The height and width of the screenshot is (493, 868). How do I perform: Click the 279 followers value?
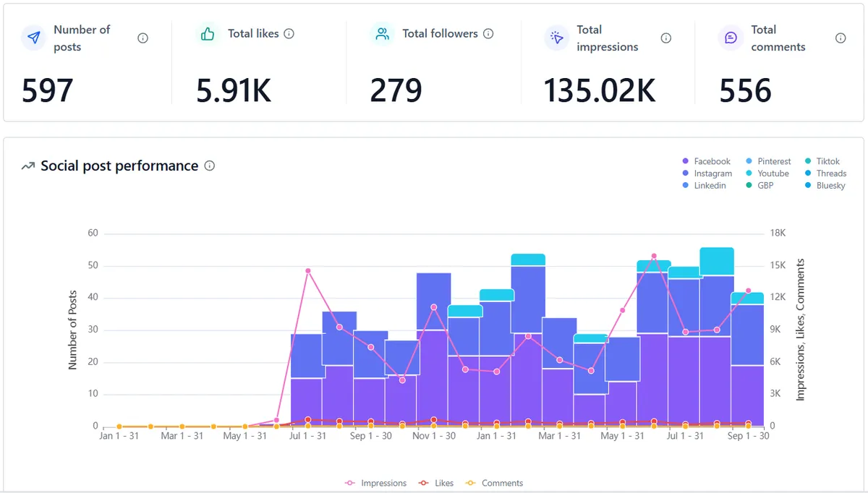pos(396,91)
